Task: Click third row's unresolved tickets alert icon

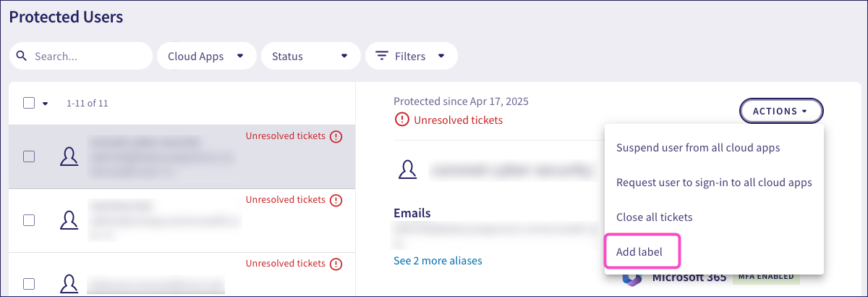Action: [336, 264]
